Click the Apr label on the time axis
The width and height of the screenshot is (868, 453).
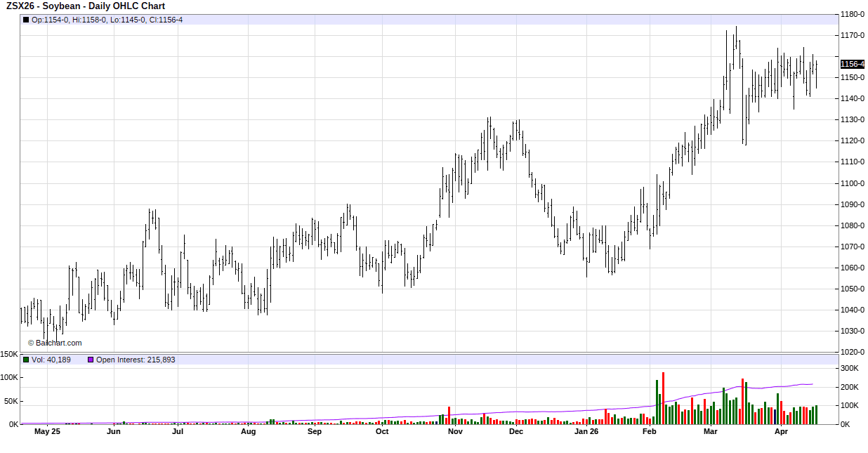coord(781,432)
